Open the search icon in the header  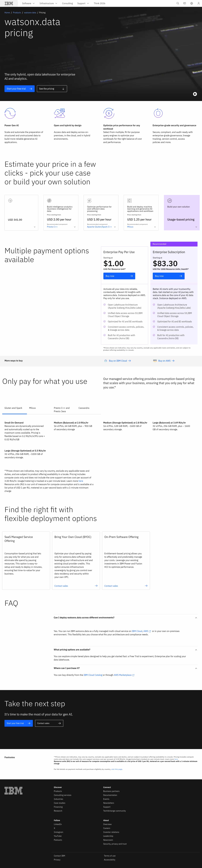tap(178, 3)
